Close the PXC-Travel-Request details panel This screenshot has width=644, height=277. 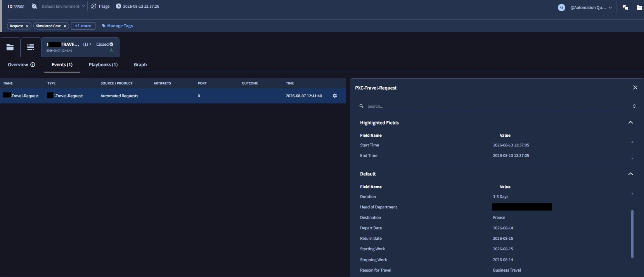(635, 88)
